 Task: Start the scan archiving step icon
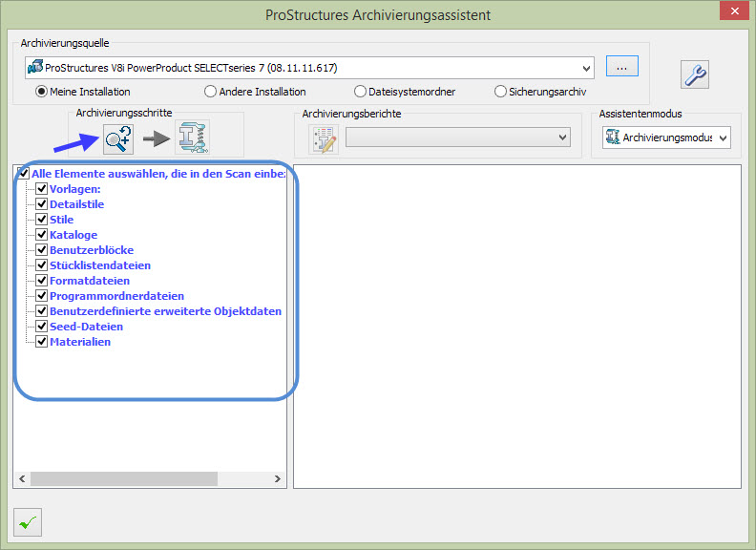pyautogui.click(x=118, y=139)
